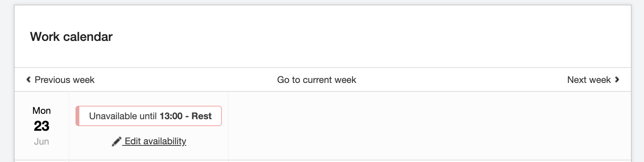The height and width of the screenshot is (162, 644).
Task: Click the Jun month label
Action: tap(42, 142)
